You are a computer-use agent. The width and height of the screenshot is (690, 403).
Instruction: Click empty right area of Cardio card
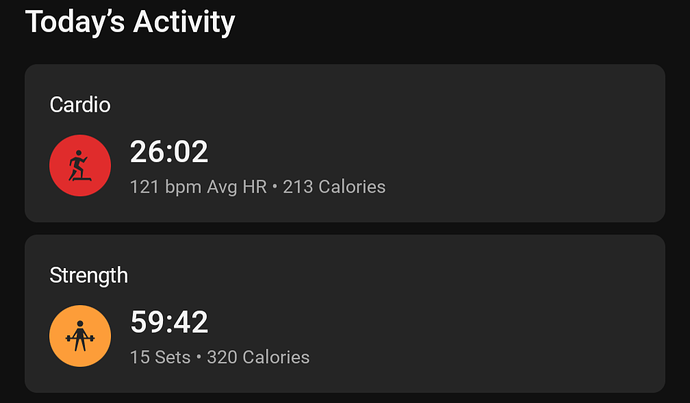(x=528, y=143)
